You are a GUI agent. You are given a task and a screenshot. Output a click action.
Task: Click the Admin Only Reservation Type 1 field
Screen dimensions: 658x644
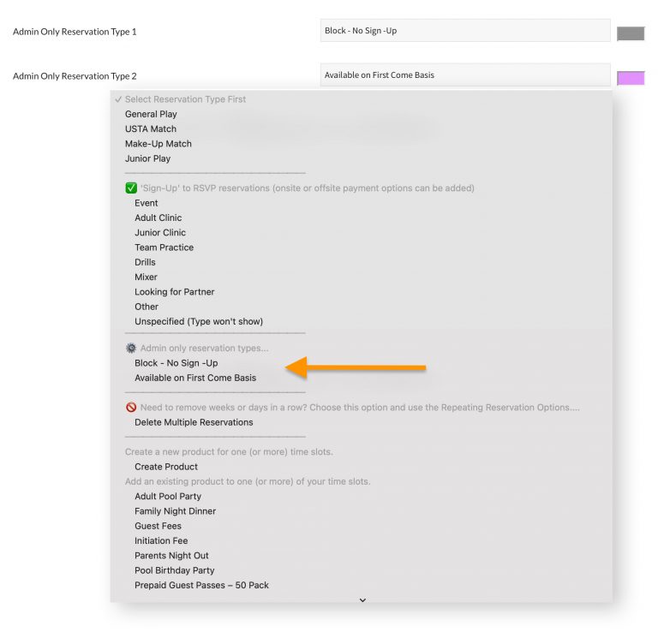(x=465, y=31)
